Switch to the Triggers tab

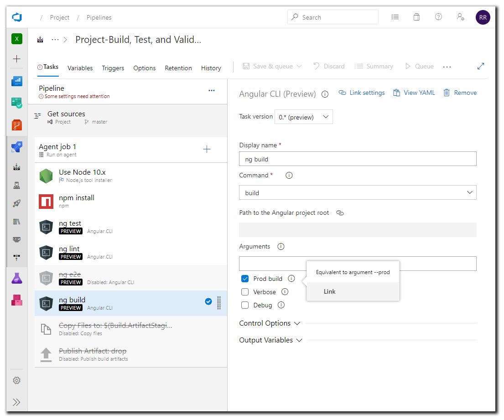113,68
